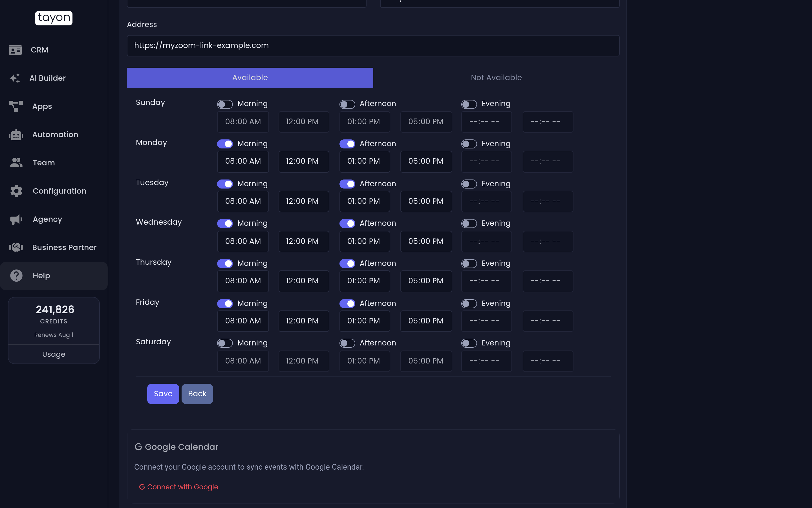Turn on Sunday Afternoon toggle
This screenshot has height=508, width=812.
[347, 104]
